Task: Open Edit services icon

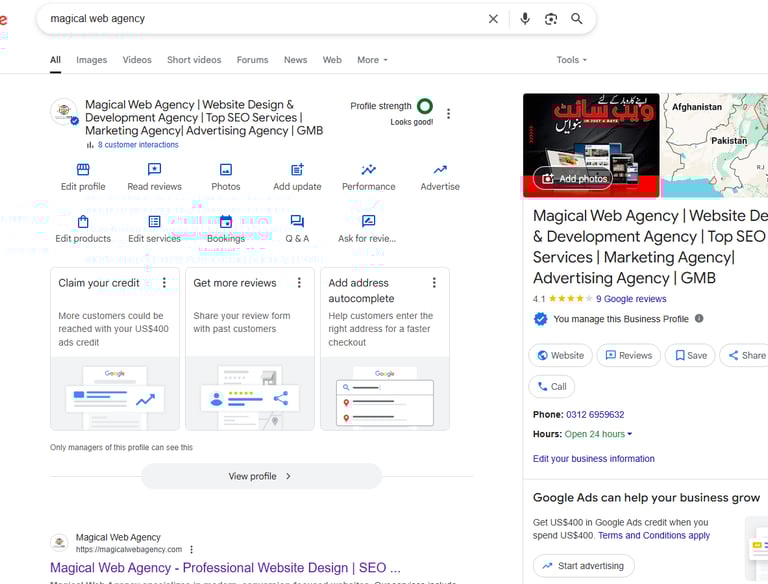Action: [x=154, y=221]
